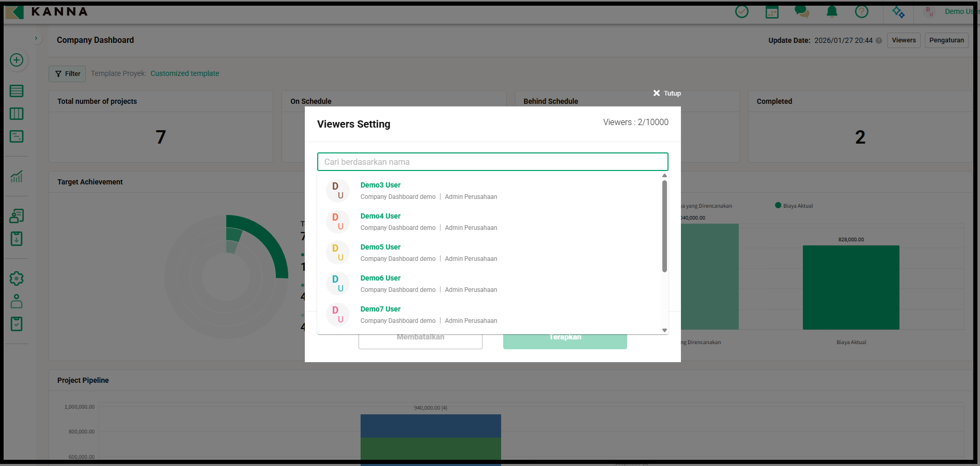Click the dropdown list scroll up arrow
The height and width of the screenshot is (466, 980).
click(664, 176)
